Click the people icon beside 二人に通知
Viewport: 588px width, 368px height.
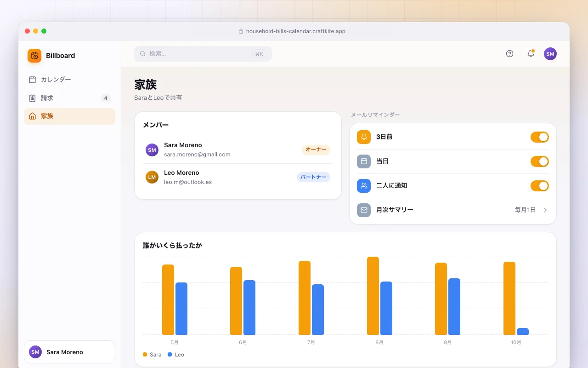pos(364,186)
